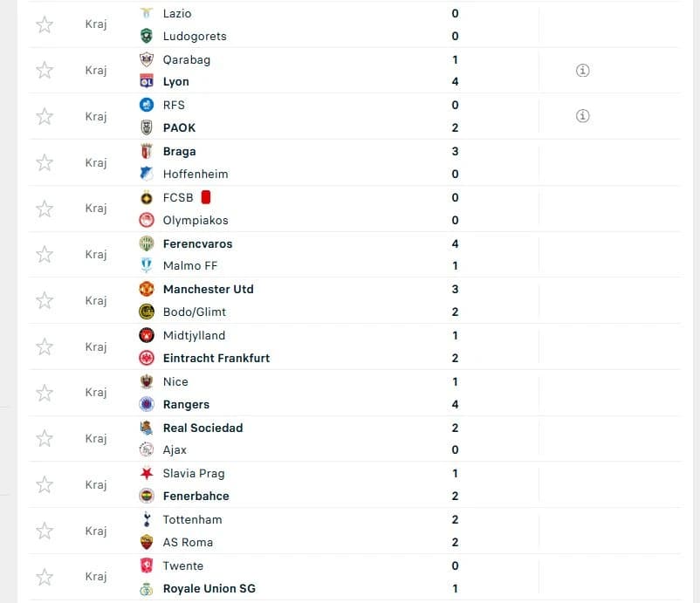Click the Fenerbahce club badge
This screenshot has width=700, height=603.
(147, 496)
